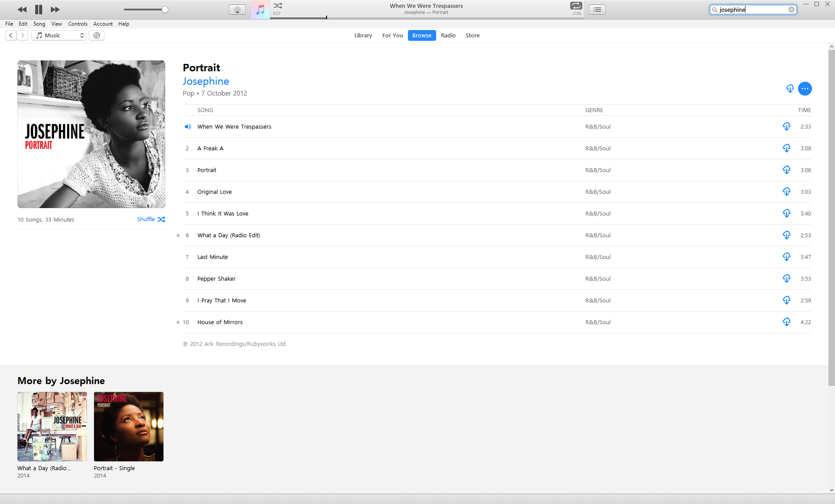Toggle repeat mode in now playing bar
This screenshot has height=504, width=835.
(x=576, y=6)
